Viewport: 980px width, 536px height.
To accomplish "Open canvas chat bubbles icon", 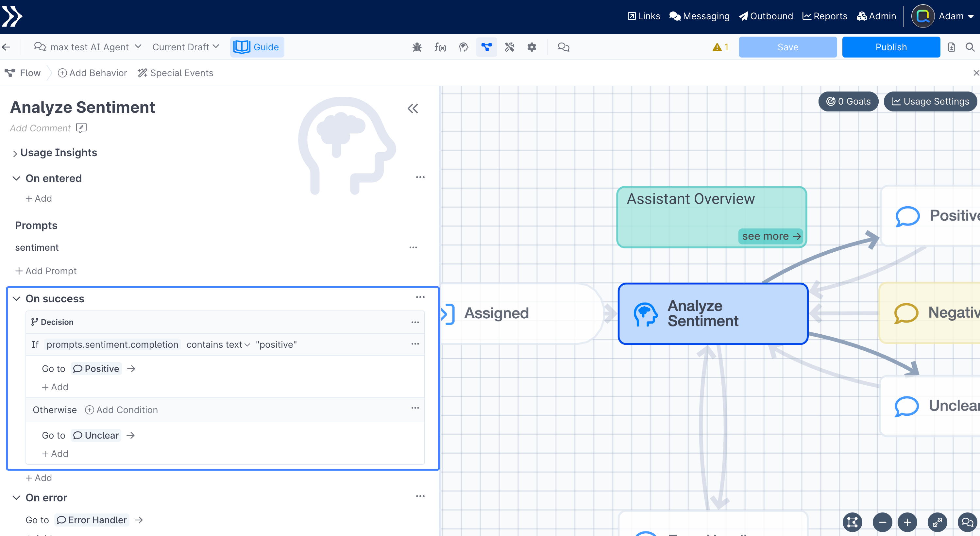I will tap(968, 522).
